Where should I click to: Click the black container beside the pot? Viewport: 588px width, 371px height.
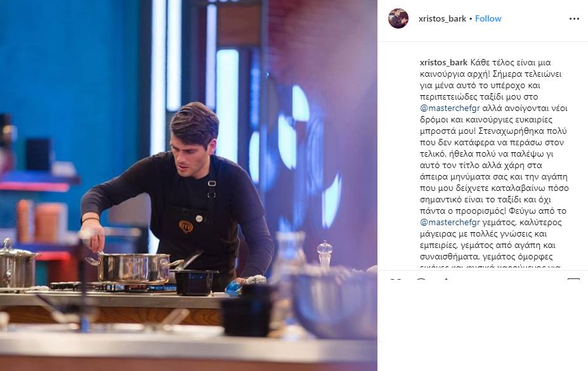point(193,282)
